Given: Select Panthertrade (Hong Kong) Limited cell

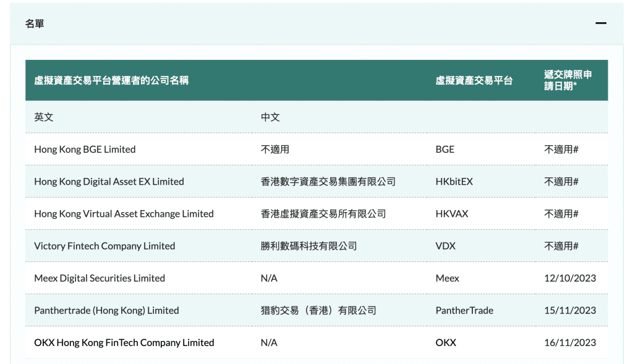Looking at the screenshot, I should point(106,310).
